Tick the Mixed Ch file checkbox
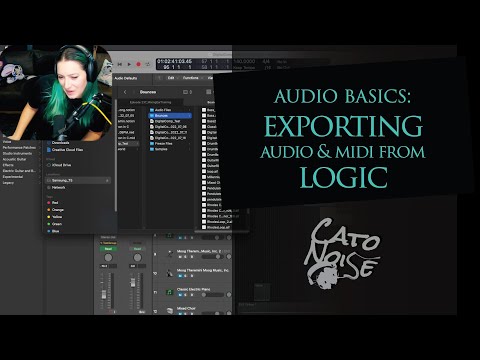The height and width of the screenshot is (360, 480). point(204,183)
